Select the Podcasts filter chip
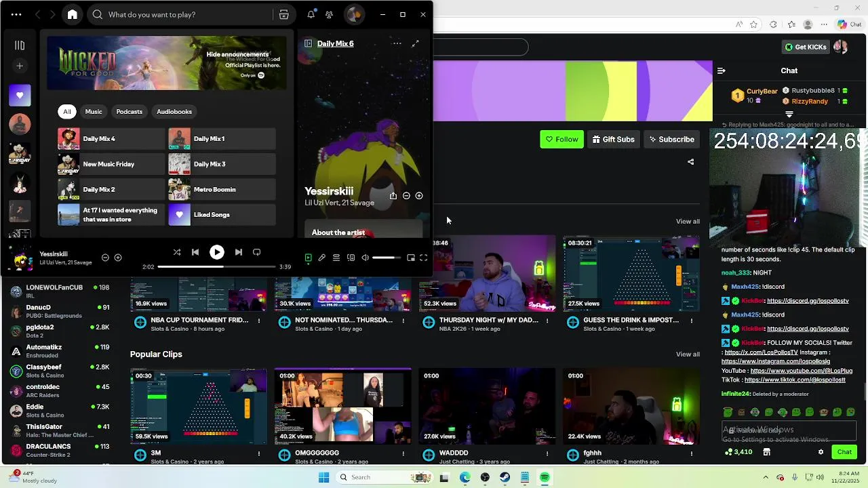868x488 pixels. 129,112
